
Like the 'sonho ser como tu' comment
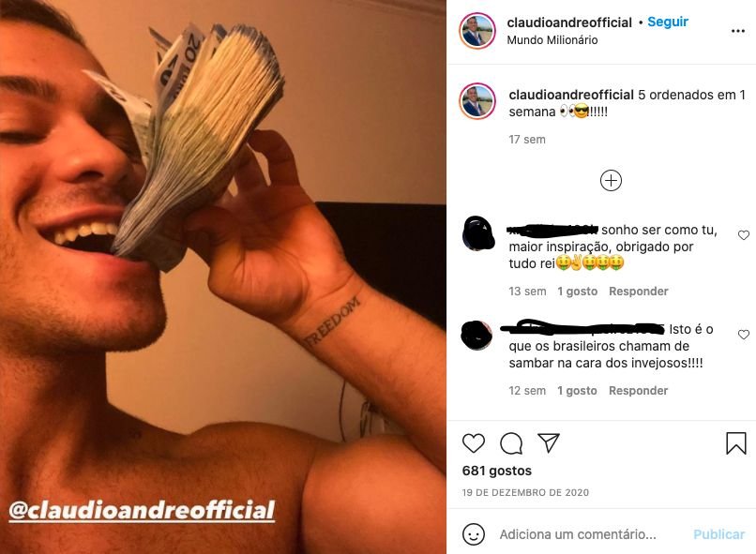744,234
